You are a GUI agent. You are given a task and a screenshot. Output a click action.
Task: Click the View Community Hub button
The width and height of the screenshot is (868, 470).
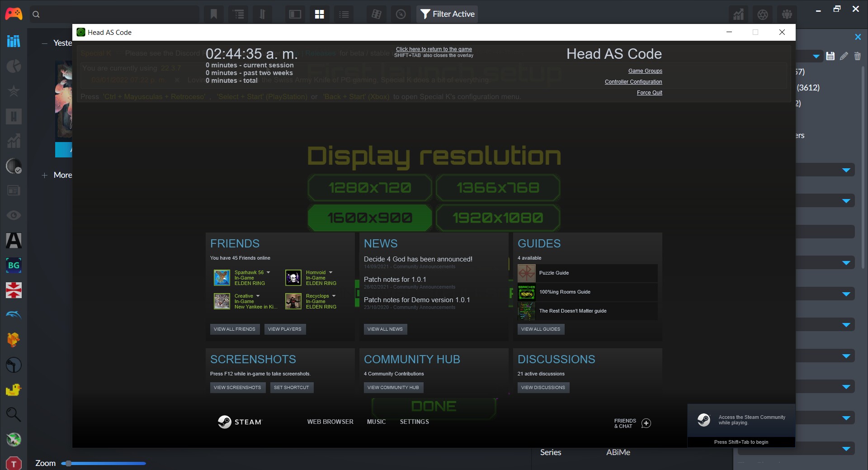[x=393, y=388]
